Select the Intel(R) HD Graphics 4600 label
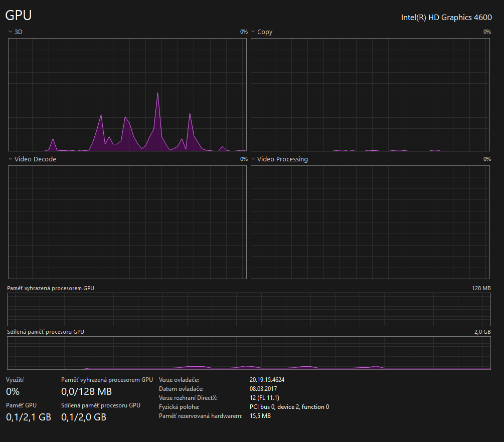This screenshot has height=442, width=504. pyautogui.click(x=446, y=18)
